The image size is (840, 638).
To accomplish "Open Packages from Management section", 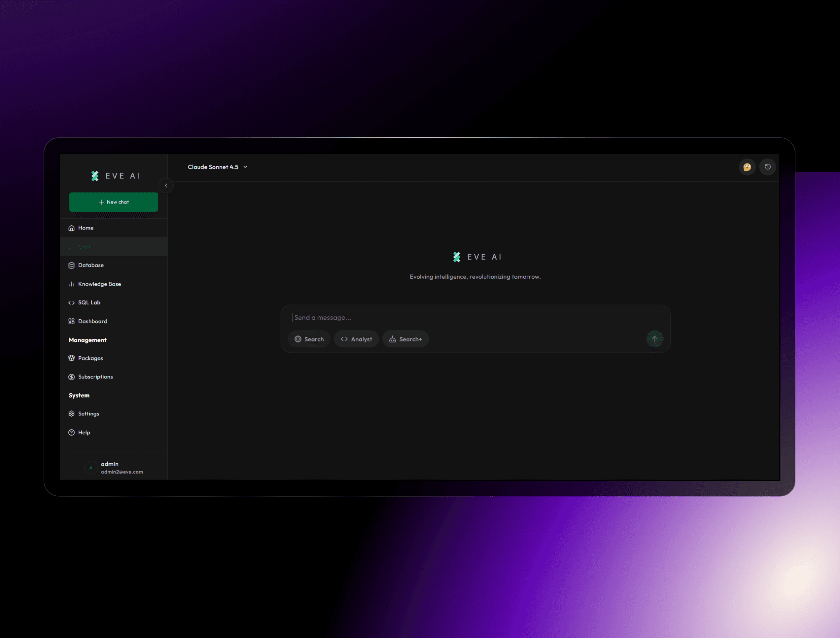I will (x=90, y=358).
